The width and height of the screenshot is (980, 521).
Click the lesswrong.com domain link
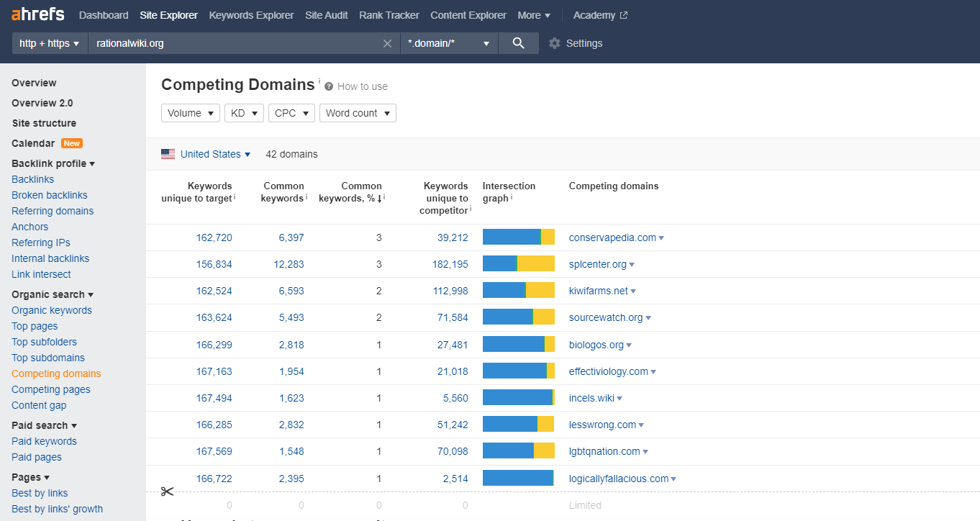[602, 425]
